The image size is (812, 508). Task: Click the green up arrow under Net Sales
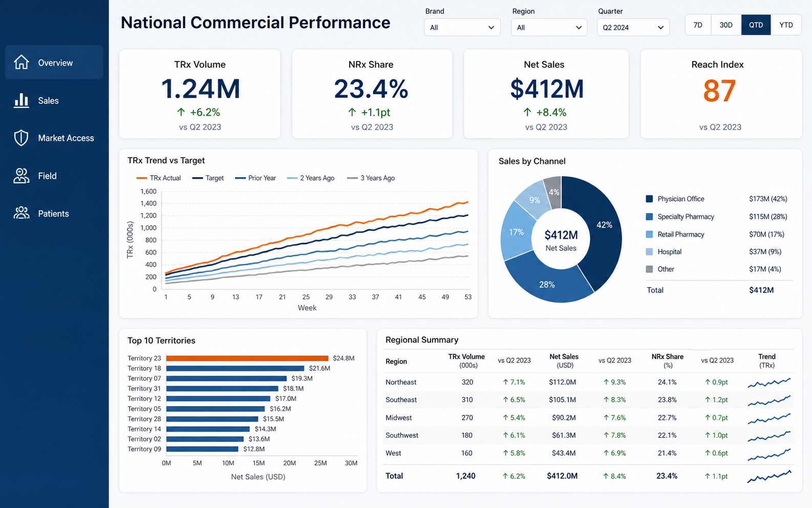pos(527,112)
